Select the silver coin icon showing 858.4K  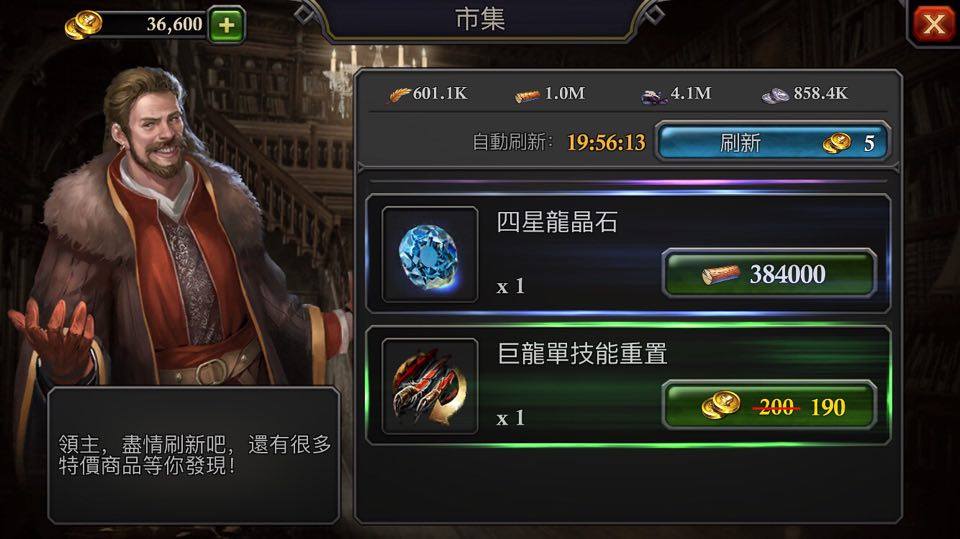coord(775,96)
